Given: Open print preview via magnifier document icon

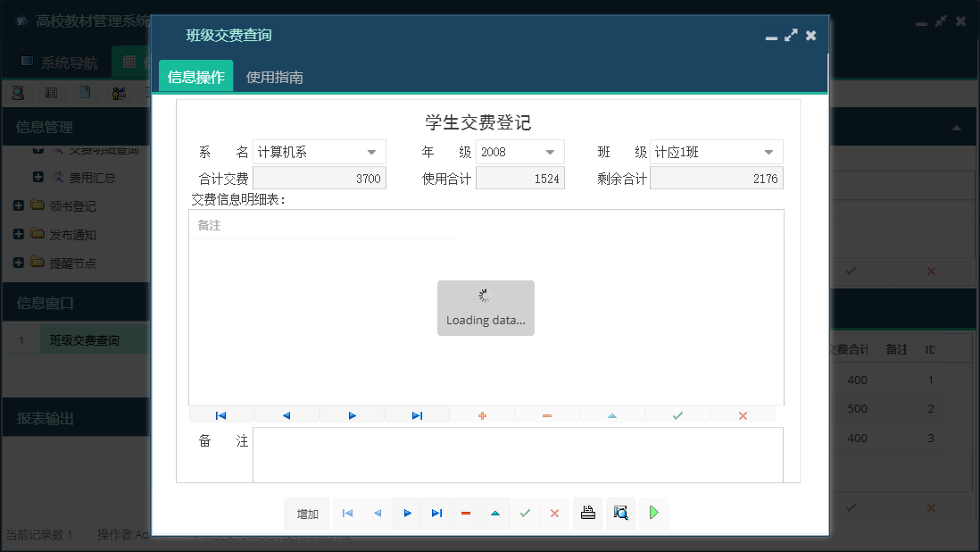Looking at the screenshot, I should [x=620, y=513].
